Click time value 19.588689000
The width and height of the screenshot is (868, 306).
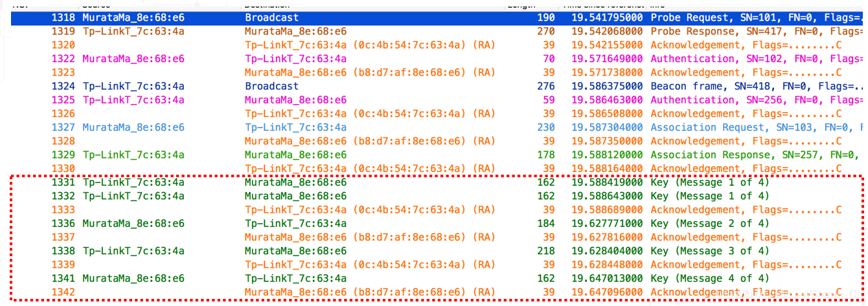point(608,210)
